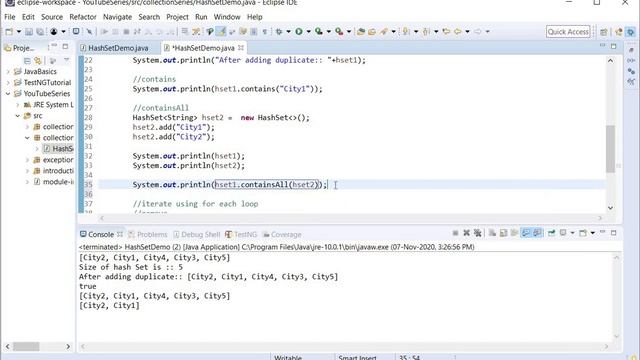Toggle Show Whitespace Characters icon
The image size is (640, 360).
tap(265, 31)
